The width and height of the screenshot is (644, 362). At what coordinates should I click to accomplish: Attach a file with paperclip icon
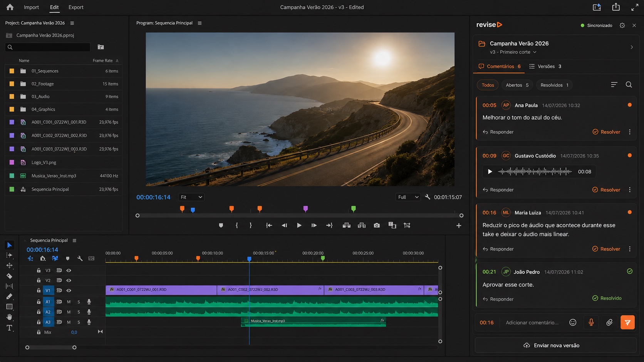click(609, 322)
